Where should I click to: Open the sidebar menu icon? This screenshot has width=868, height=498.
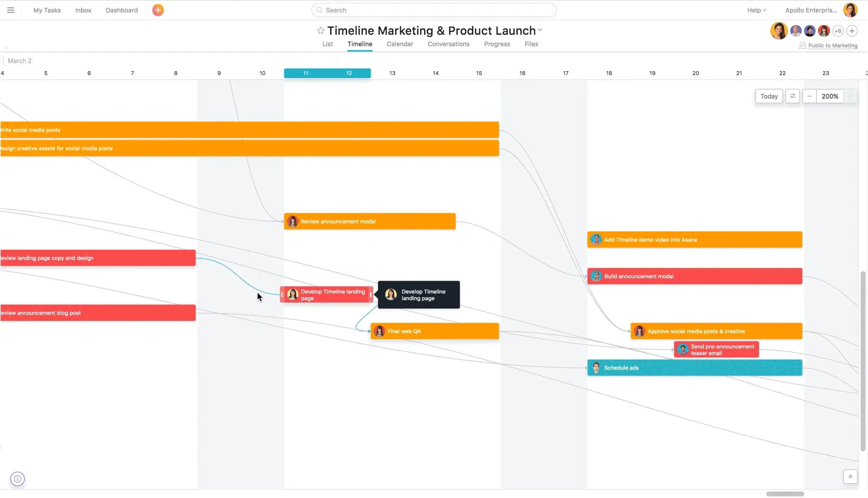(x=11, y=10)
